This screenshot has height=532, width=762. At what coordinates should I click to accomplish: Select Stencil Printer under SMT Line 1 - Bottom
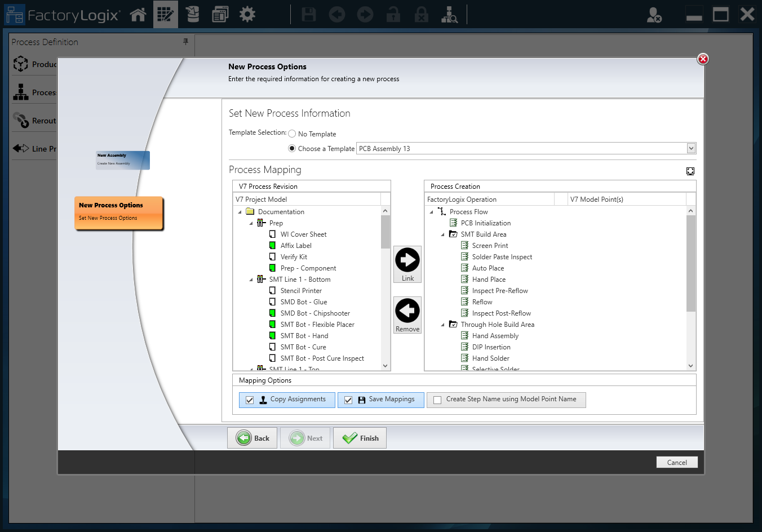[301, 290]
